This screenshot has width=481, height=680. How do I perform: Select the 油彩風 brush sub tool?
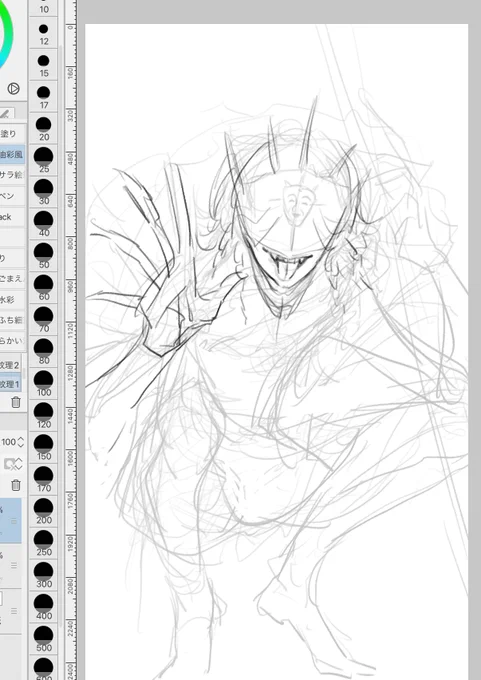pyautogui.click(x=12, y=154)
